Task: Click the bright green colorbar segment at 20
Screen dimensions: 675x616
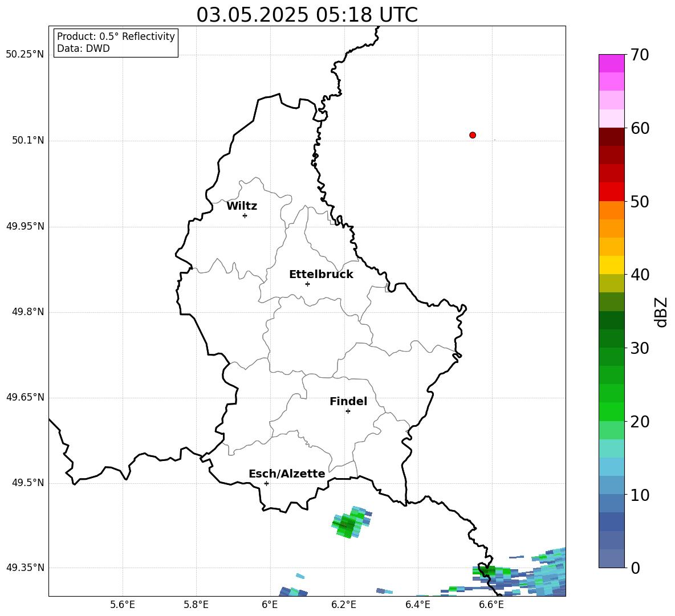Action: point(611,411)
